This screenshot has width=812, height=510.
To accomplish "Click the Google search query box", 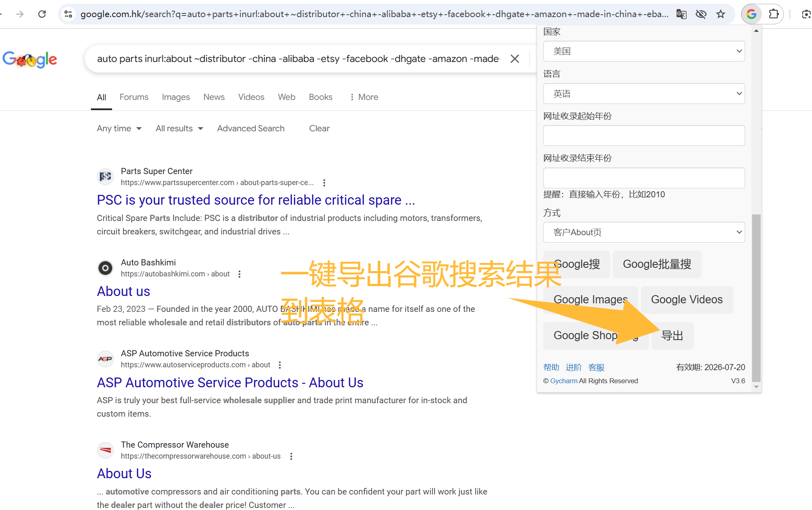I will click(x=298, y=59).
